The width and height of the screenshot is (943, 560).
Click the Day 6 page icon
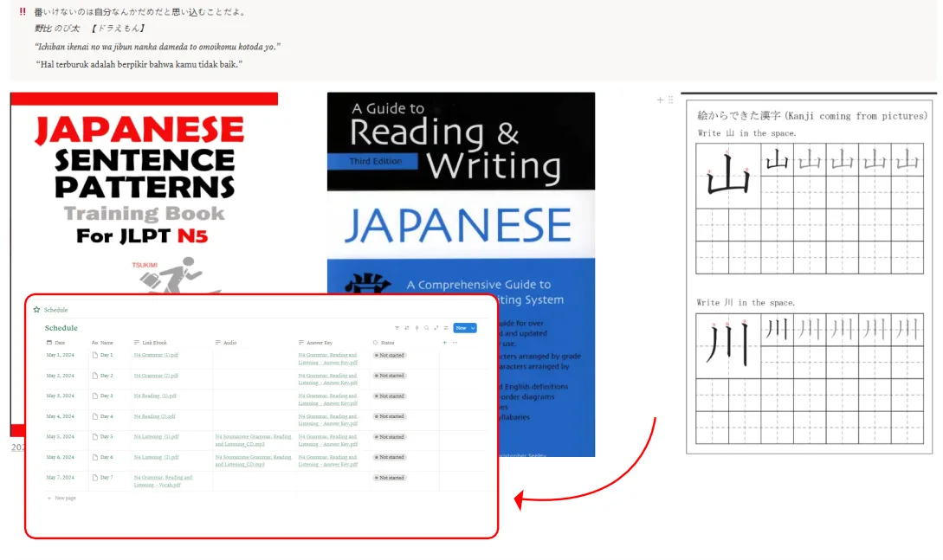[95, 457]
